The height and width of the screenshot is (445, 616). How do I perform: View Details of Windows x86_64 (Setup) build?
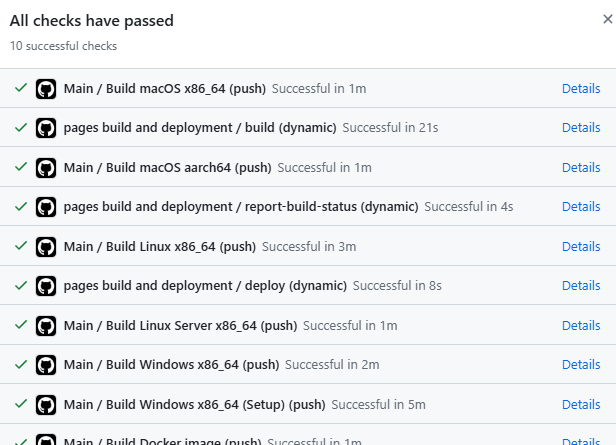click(x=580, y=404)
